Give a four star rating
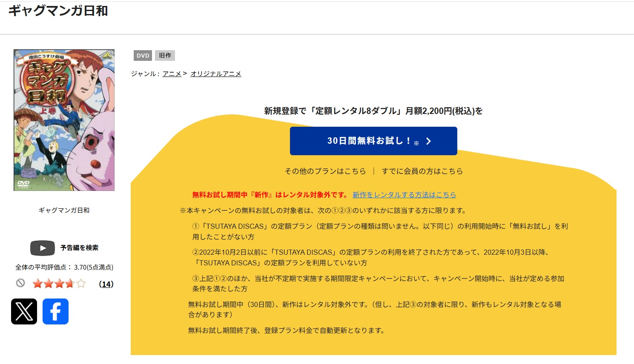This screenshot has width=634, height=364. pos(70,284)
